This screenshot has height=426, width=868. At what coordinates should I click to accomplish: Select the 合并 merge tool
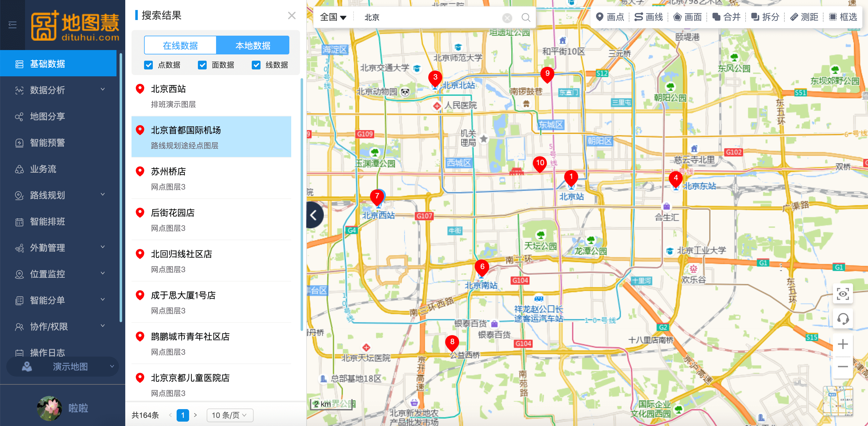[x=726, y=17]
